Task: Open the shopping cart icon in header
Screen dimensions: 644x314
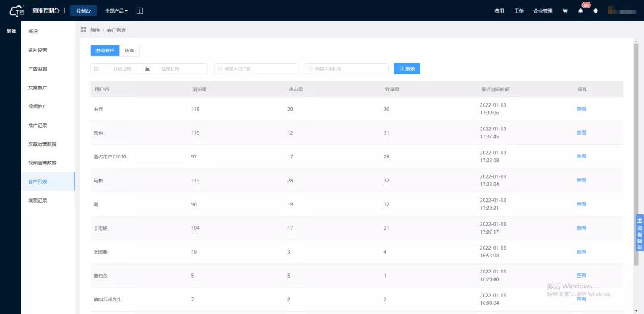Action: 565,11
